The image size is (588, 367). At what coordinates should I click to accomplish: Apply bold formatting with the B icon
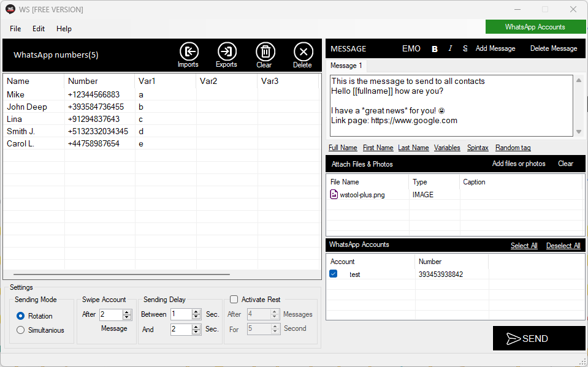[435, 49]
